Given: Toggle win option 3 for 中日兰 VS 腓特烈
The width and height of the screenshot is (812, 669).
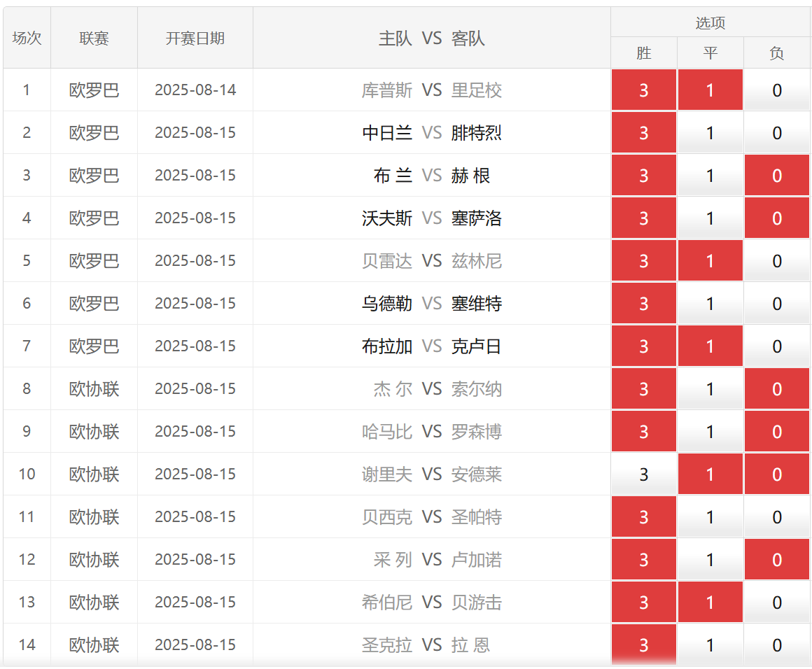Looking at the screenshot, I should [x=644, y=132].
